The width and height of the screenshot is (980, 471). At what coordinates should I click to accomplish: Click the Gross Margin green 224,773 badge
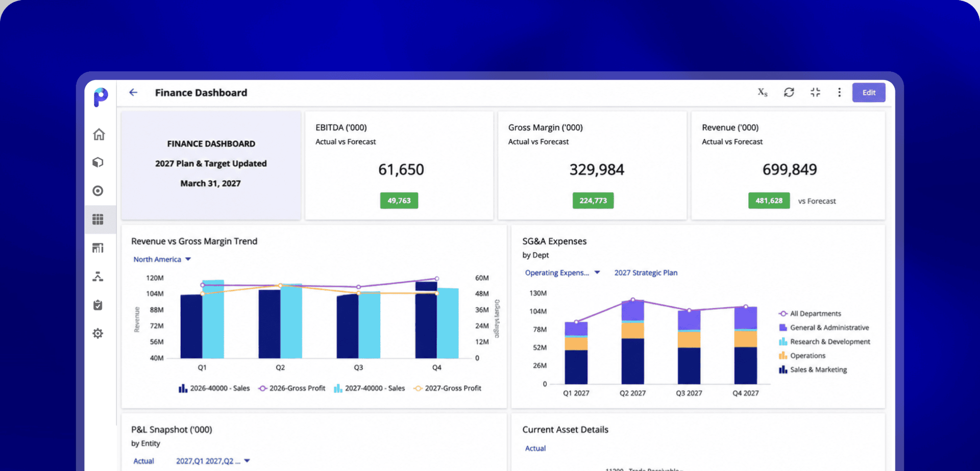pyautogui.click(x=593, y=201)
